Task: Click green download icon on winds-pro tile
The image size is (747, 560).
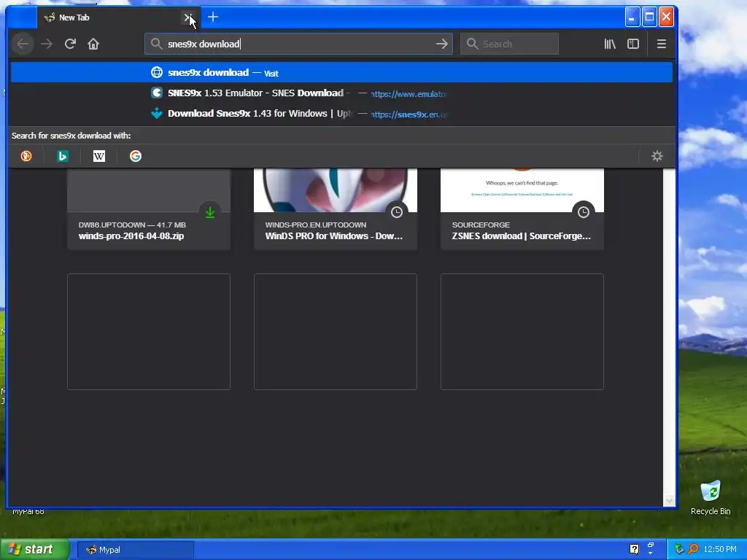Action: 210,212
